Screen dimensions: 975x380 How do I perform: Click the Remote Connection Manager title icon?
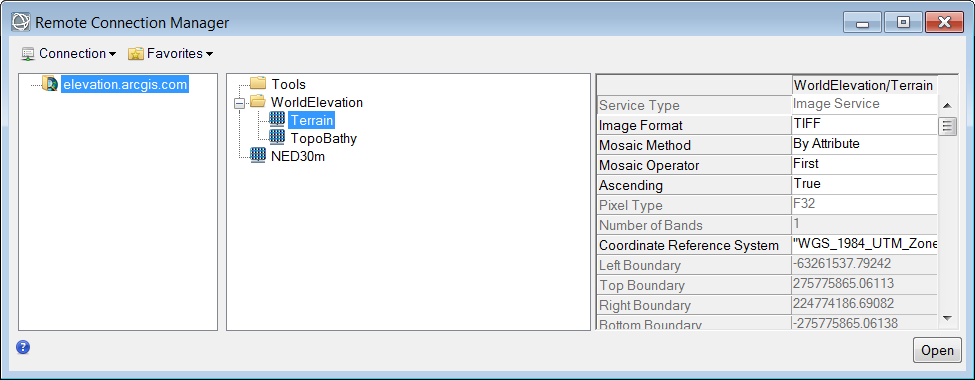(x=21, y=23)
